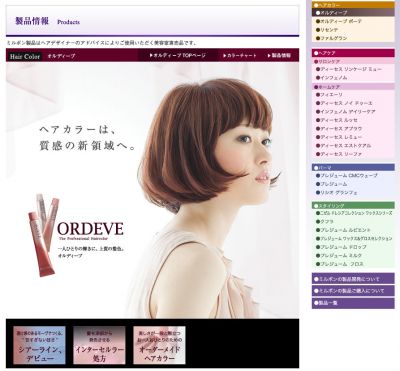Click ヘアカラーは、質感の新領域へ。 headline
Viewport: 400px width, 371px height.
pos(87,137)
